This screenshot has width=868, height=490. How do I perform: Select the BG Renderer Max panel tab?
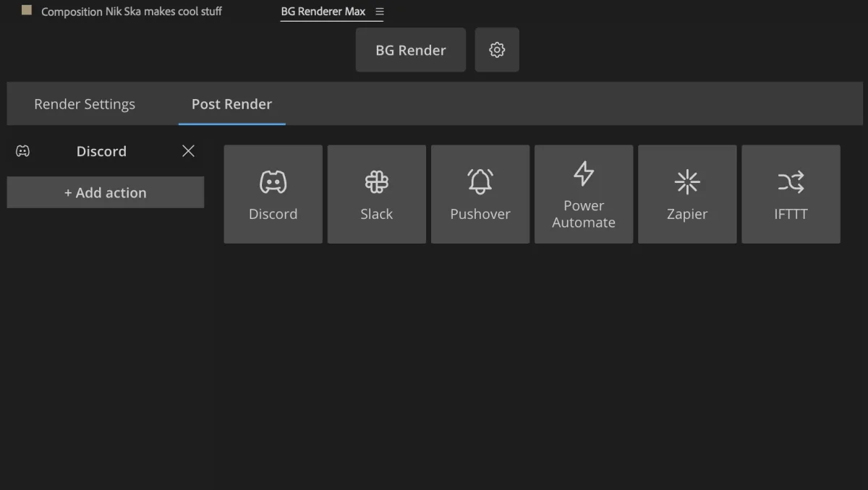point(323,12)
